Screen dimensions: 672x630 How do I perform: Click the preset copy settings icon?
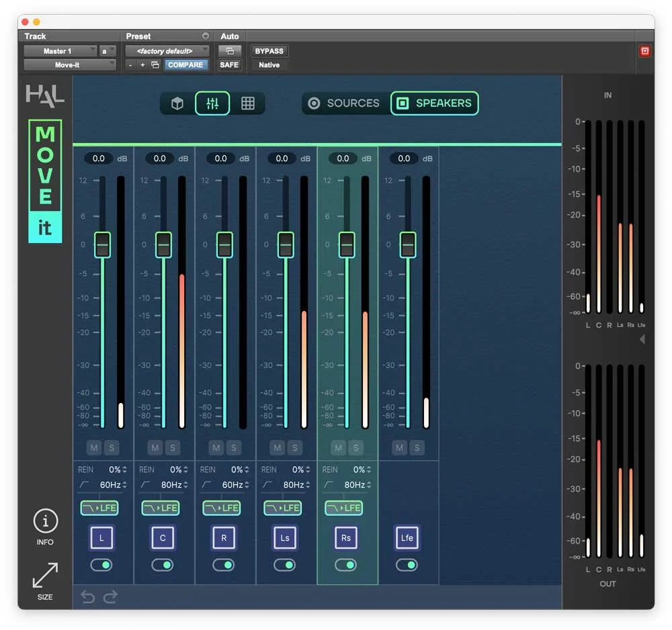pyautogui.click(x=155, y=64)
